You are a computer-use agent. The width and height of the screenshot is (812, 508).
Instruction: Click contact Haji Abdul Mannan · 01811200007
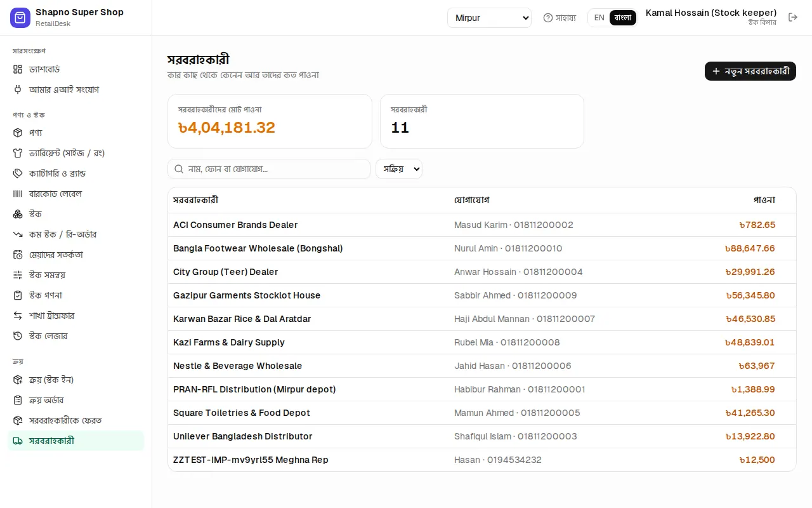pyautogui.click(x=525, y=319)
